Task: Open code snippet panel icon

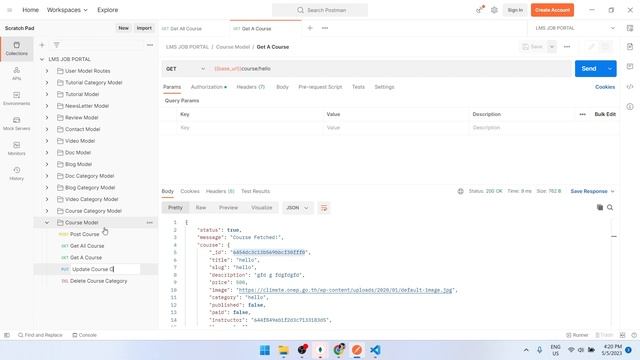Action: pyautogui.click(x=630, y=87)
